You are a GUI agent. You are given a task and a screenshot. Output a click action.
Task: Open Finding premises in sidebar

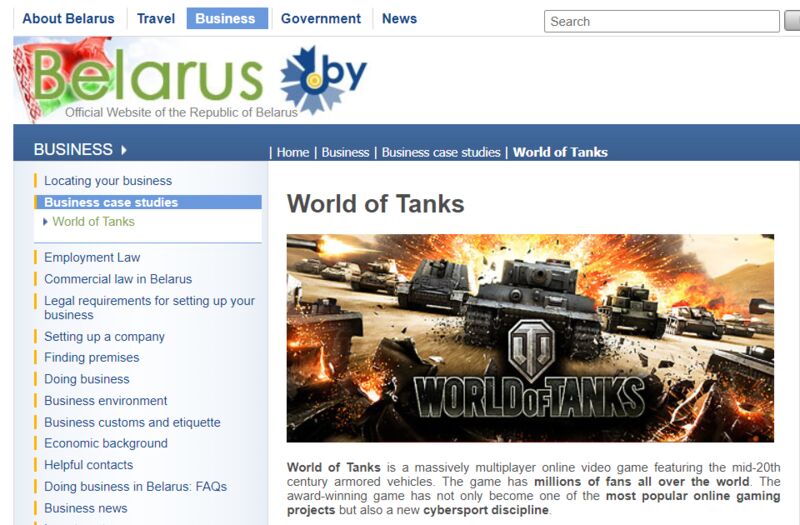(92, 358)
